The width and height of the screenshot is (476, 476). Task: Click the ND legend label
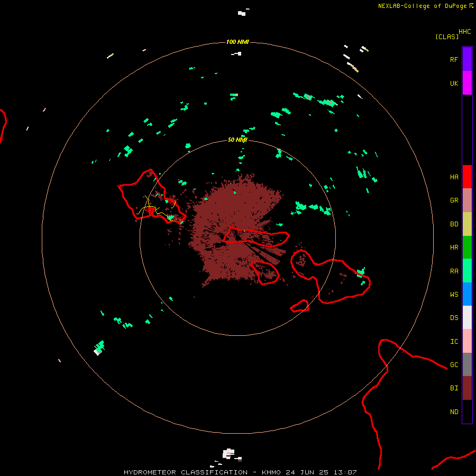454,412
